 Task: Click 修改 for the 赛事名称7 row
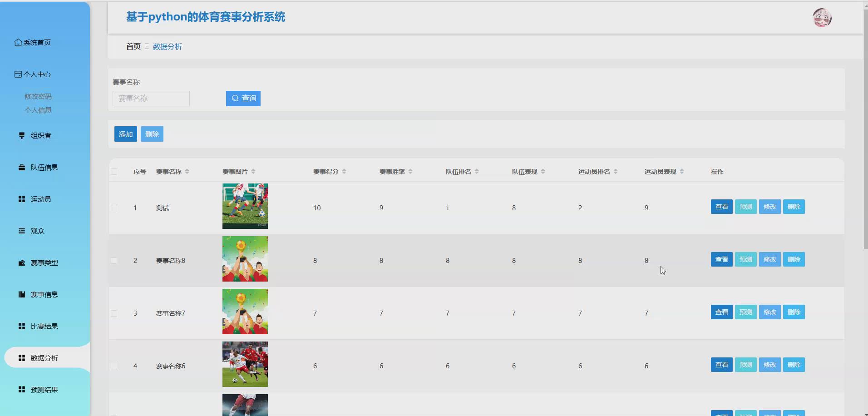tap(770, 312)
